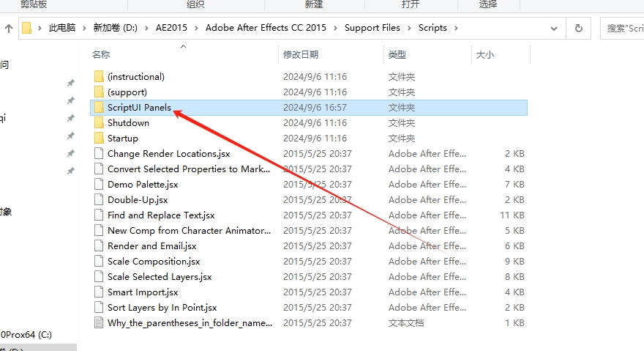
Task: Sort by the 修改日期 column header
Action: point(301,55)
